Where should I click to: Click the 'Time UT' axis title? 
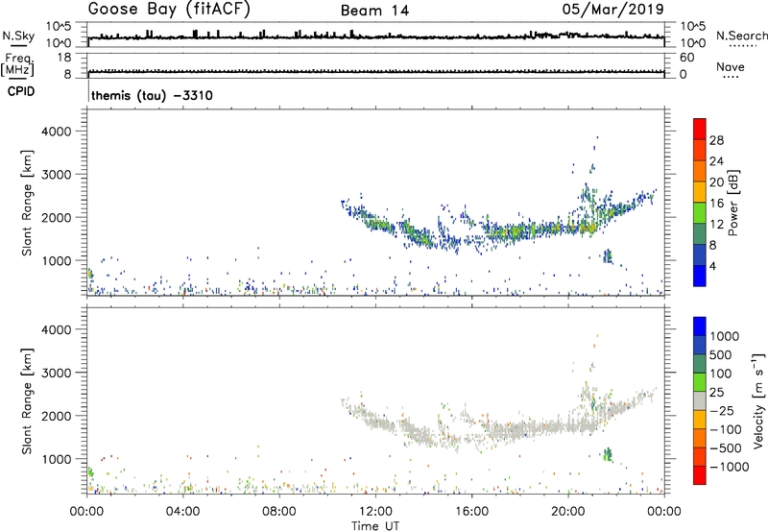point(375,526)
